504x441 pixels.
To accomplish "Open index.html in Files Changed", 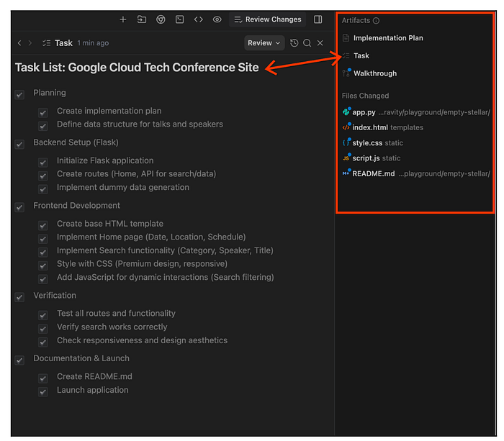I will coord(382,127).
